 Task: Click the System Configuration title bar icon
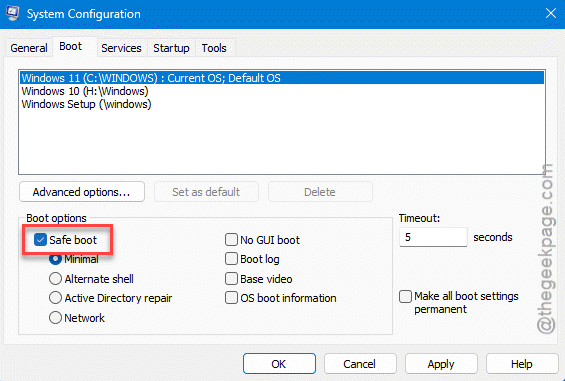(13, 13)
